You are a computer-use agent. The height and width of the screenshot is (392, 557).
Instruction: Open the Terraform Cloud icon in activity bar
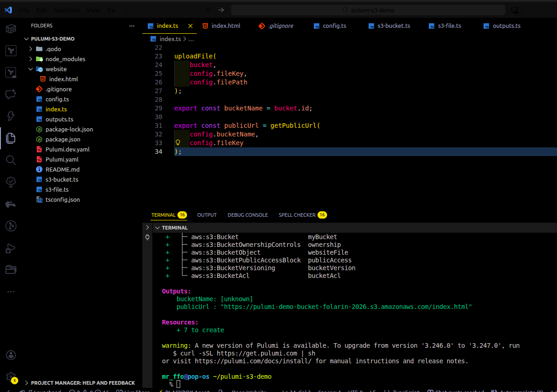[11, 73]
